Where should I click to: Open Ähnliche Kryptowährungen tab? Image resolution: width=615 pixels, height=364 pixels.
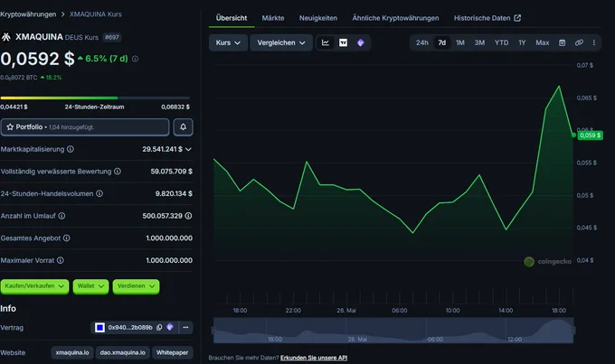click(x=395, y=18)
